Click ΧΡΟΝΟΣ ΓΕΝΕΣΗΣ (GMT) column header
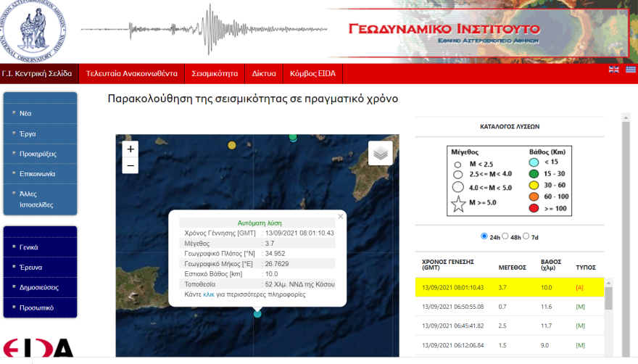Viewport: 638px width, 364px height. (447, 265)
